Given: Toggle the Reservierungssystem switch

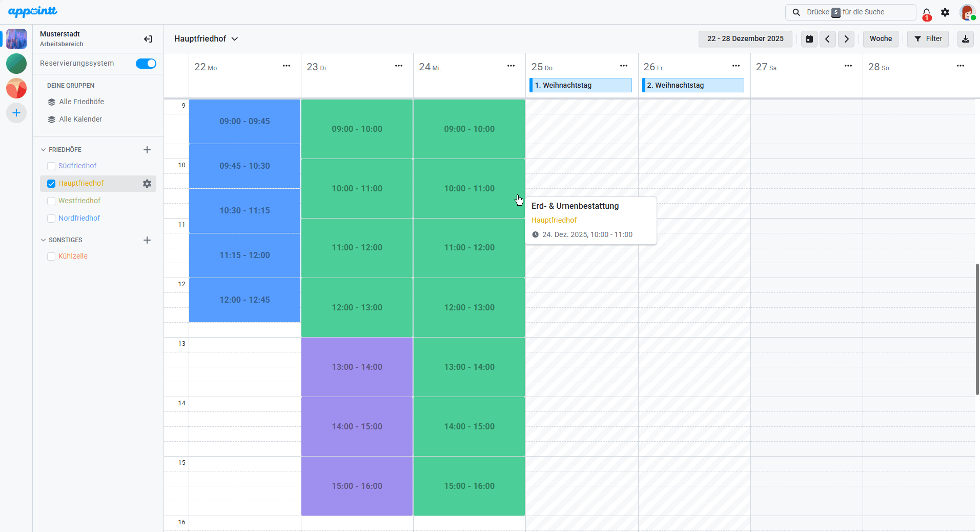Looking at the screenshot, I should click(146, 64).
